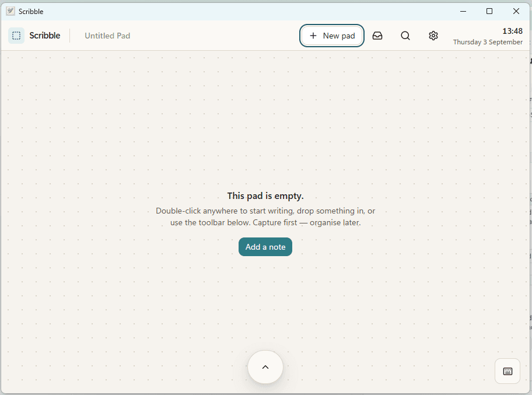Click the dashed-square Scribble logo

pos(16,36)
